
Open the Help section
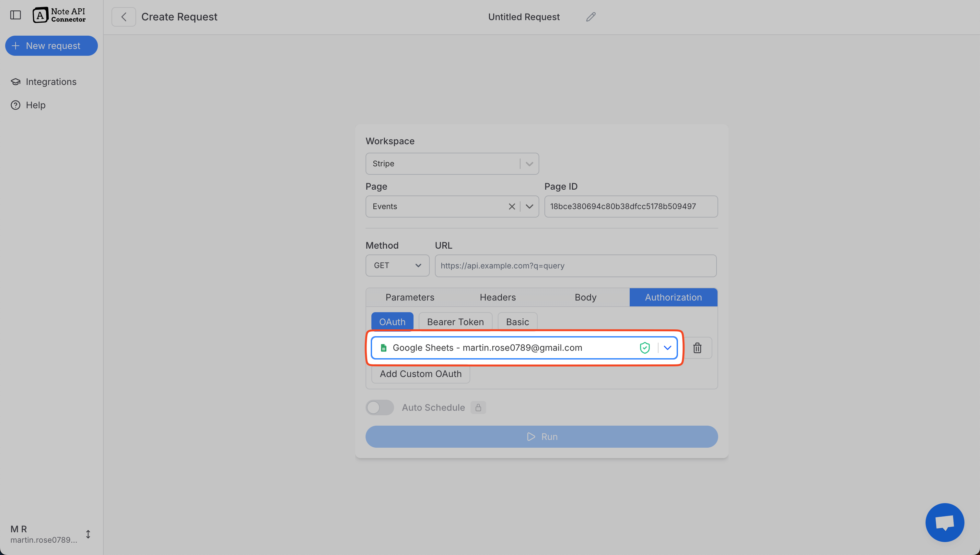pos(35,105)
